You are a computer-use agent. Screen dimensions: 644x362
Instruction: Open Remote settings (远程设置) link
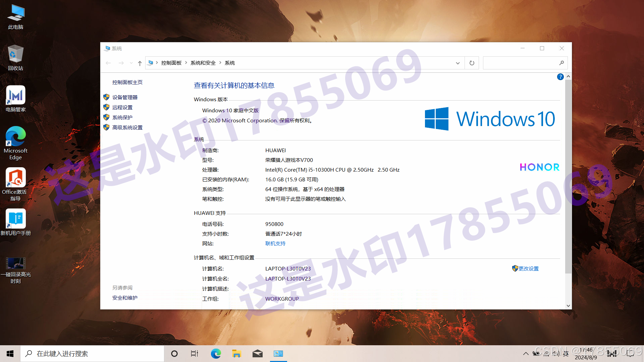click(122, 107)
